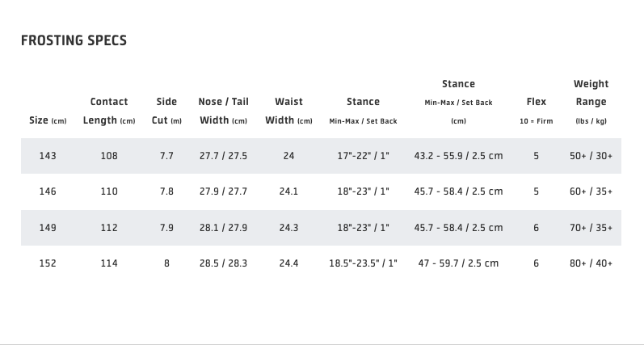Click the Contact Length column header

pos(109,111)
